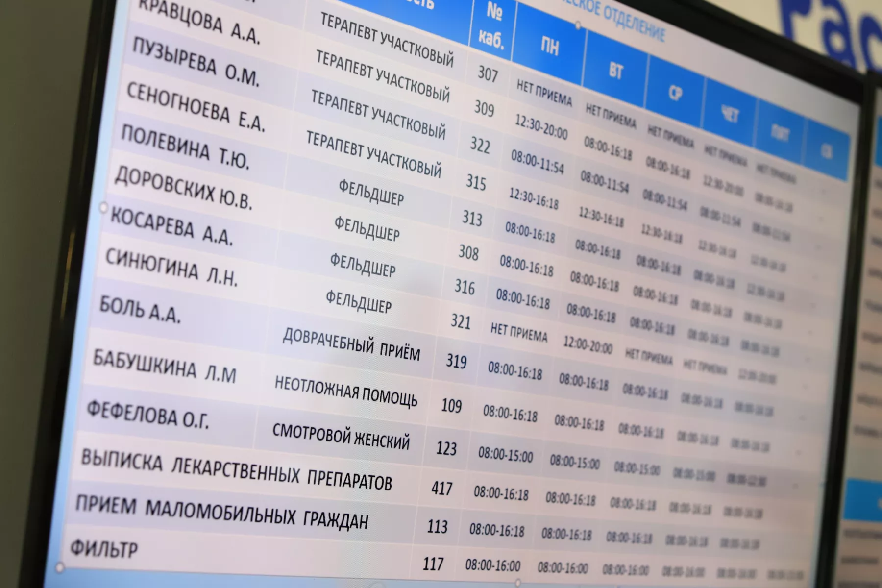Click the Косарева А.А. name cell
This screenshot has width=882, height=588.
pyautogui.click(x=171, y=226)
